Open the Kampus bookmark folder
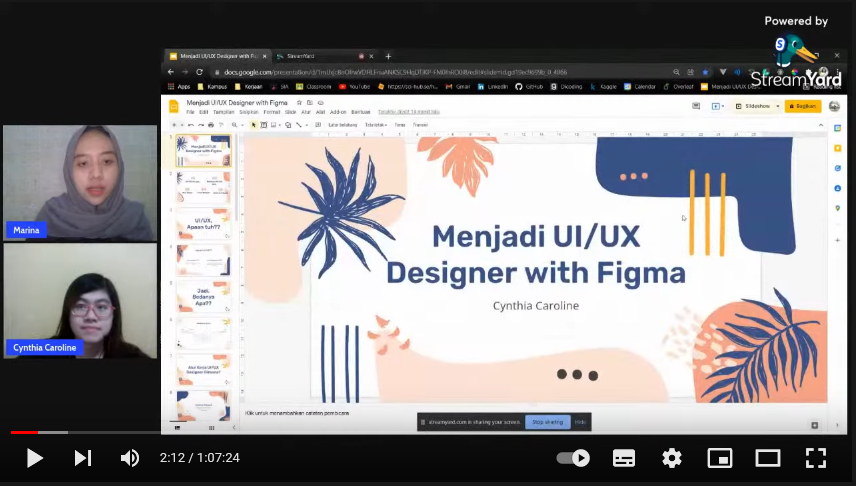Image resolution: width=856 pixels, height=486 pixels. (x=212, y=86)
